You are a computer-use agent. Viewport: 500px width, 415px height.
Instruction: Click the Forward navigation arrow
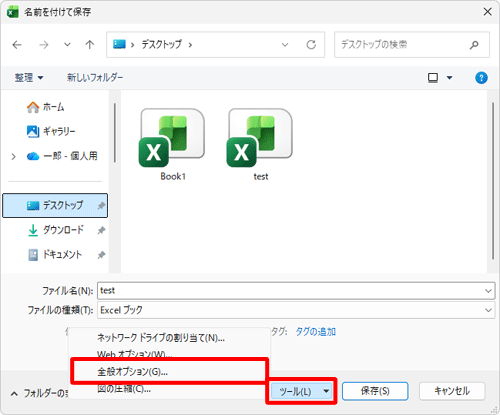click(44, 45)
